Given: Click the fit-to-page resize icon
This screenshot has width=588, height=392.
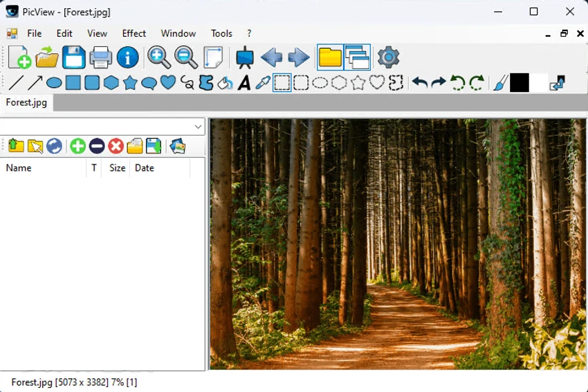Looking at the screenshot, I should 213,57.
